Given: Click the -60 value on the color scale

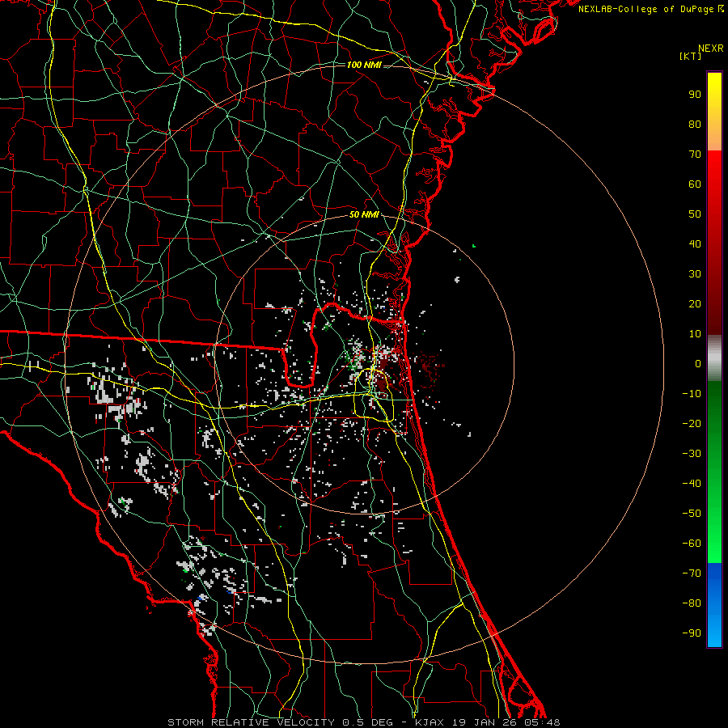Looking at the screenshot, I should [x=692, y=544].
